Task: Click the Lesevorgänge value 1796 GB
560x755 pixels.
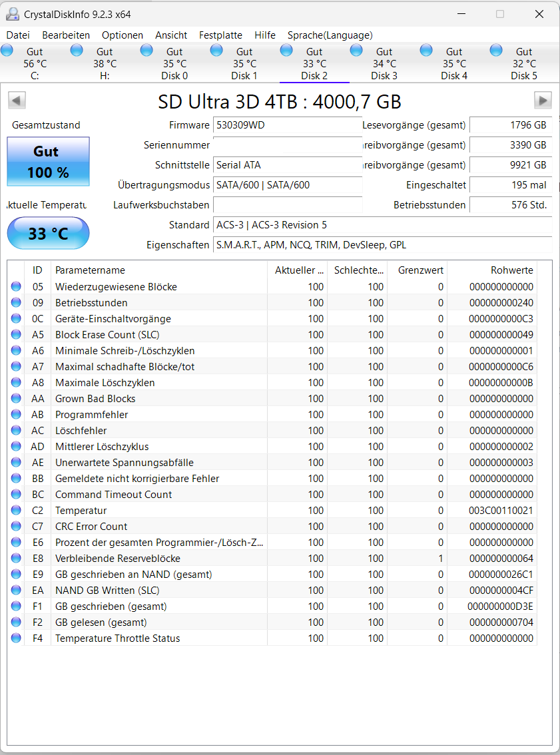Action: click(511, 125)
